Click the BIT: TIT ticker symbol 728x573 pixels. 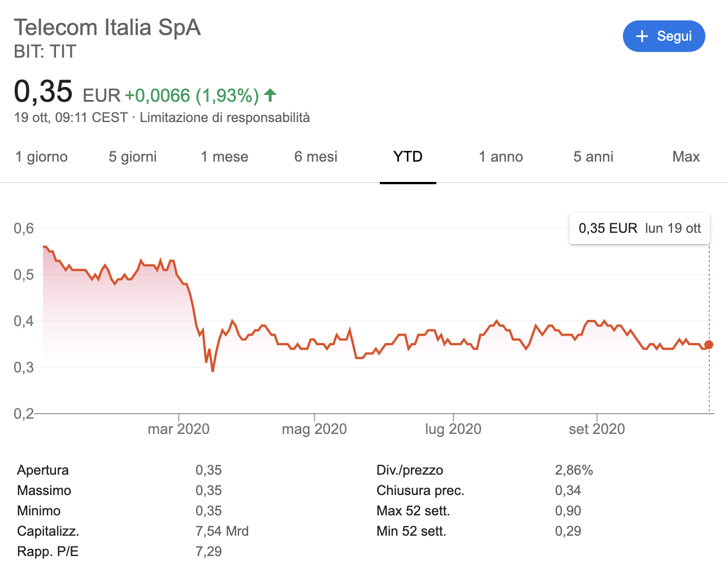point(45,51)
